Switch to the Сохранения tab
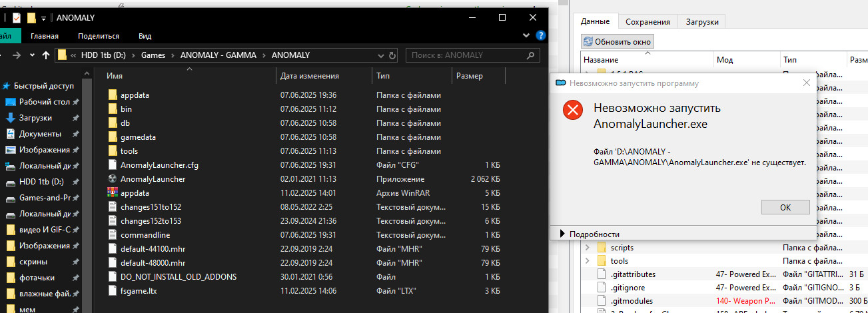Image resolution: width=868 pixels, height=313 pixels. point(648,21)
